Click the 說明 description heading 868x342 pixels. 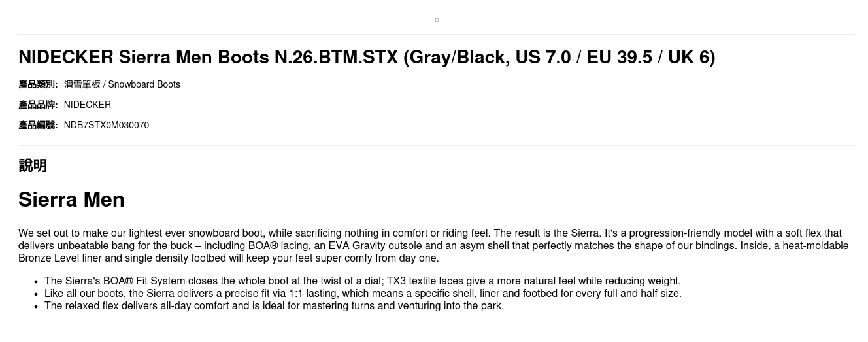point(33,165)
